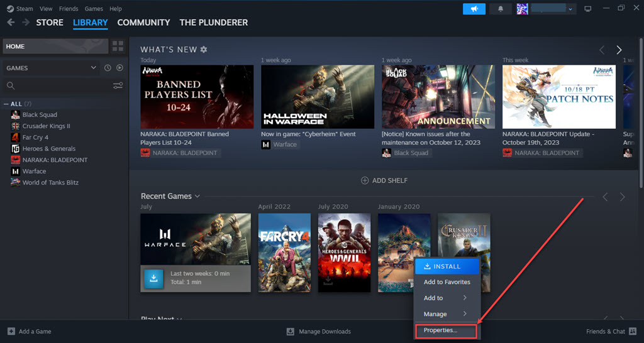Choose Properties from context menu
The height and width of the screenshot is (343, 644).
(446, 330)
